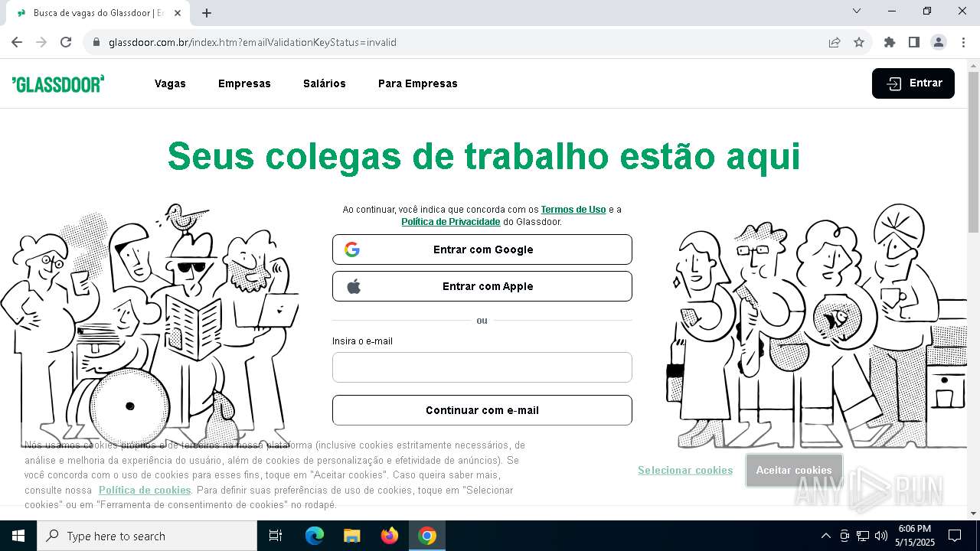Sign in with Entrar com Google
The image size is (980, 551).
pyautogui.click(x=482, y=249)
